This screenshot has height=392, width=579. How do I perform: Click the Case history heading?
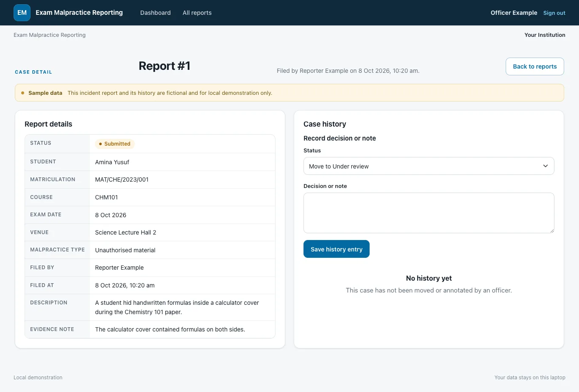(x=325, y=124)
